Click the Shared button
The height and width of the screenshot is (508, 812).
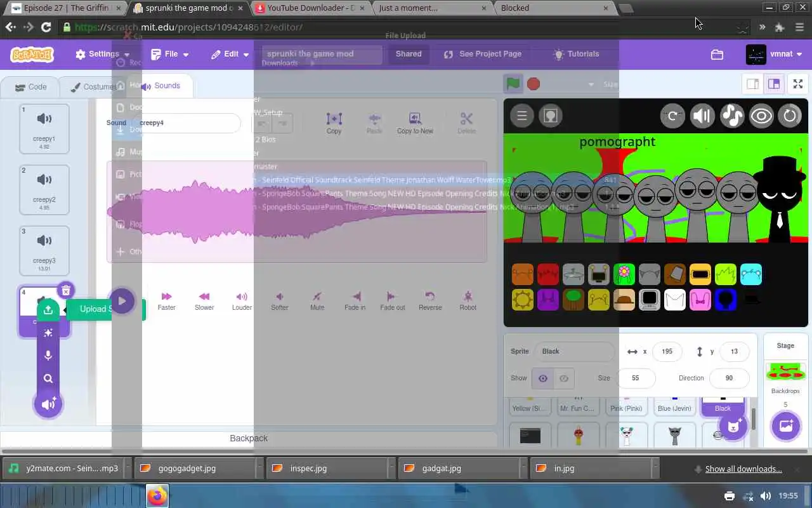409,54
